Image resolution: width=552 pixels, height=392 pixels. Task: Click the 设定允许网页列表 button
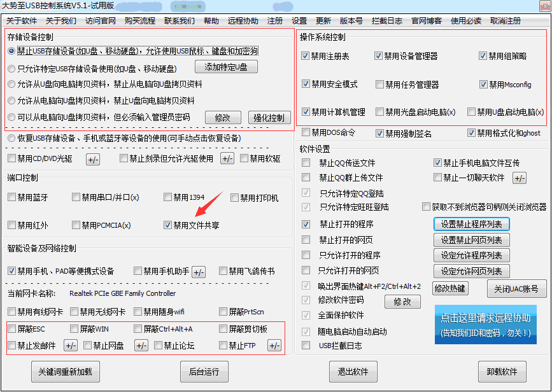tap(471, 271)
